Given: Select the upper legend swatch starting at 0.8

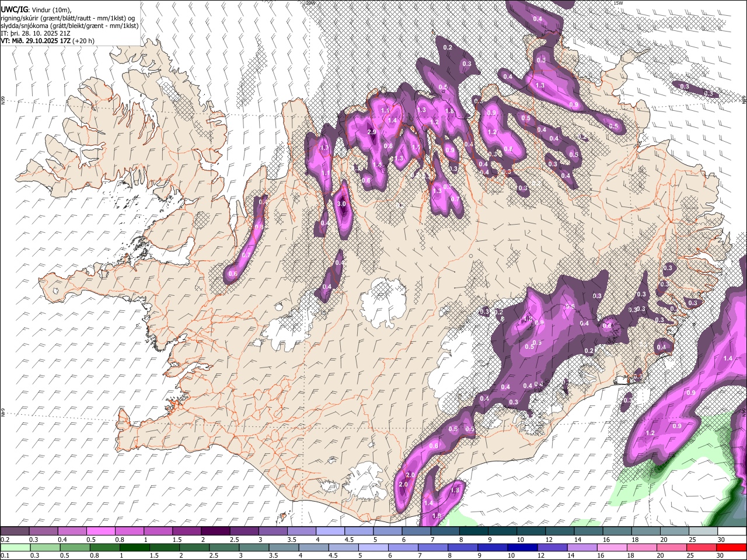Looking at the screenshot, I should [x=130, y=531].
